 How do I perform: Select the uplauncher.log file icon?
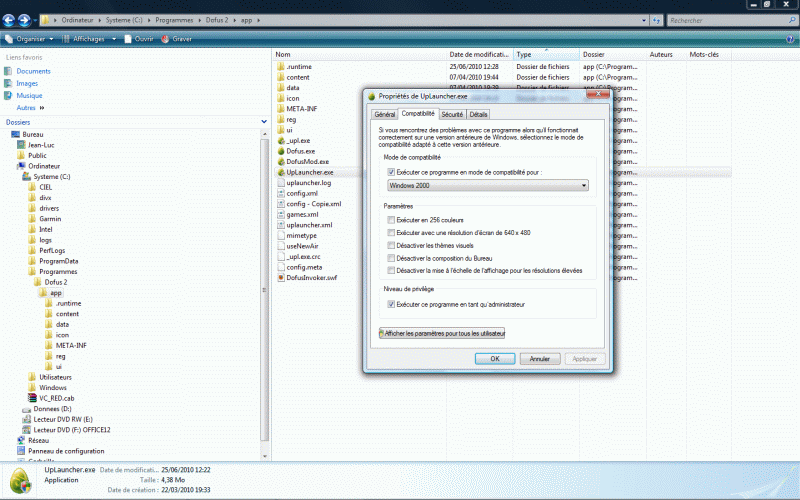281,183
